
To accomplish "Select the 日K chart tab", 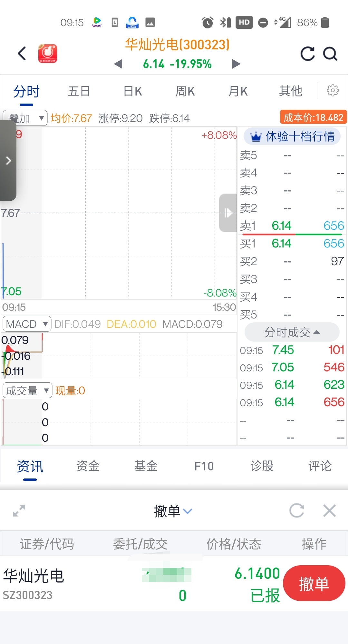I will pos(133,91).
